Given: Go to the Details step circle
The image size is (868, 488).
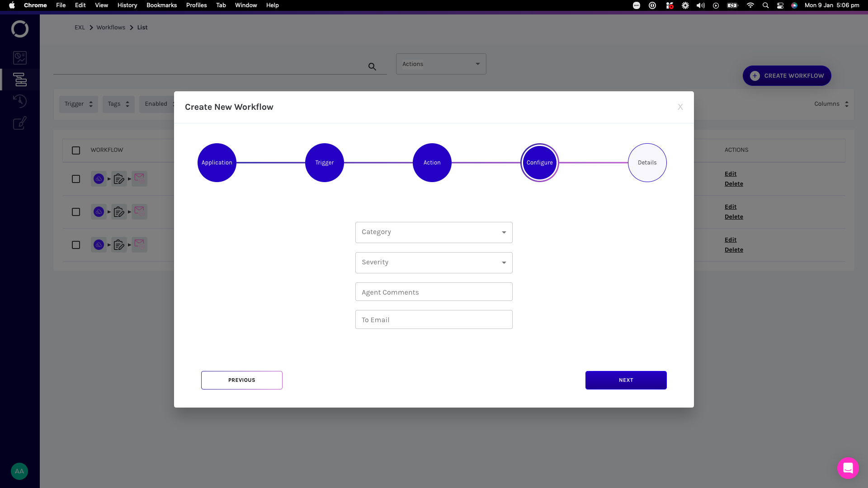Looking at the screenshot, I should click(647, 163).
